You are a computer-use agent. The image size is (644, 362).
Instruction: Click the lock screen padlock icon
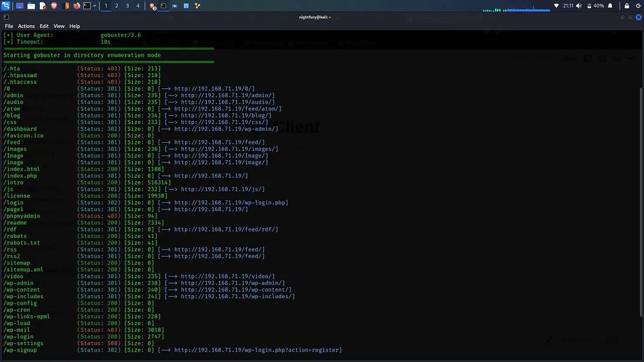tap(626, 6)
